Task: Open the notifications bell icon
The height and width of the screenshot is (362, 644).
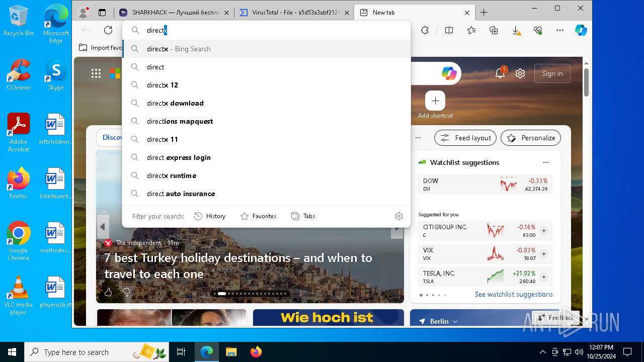Action: 500,73
